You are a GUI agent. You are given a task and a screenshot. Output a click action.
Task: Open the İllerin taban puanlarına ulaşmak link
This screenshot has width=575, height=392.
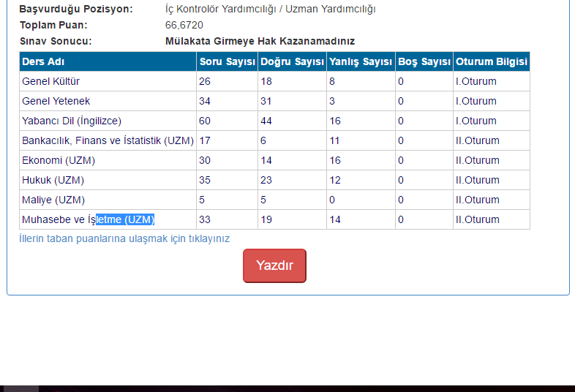tap(124, 238)
